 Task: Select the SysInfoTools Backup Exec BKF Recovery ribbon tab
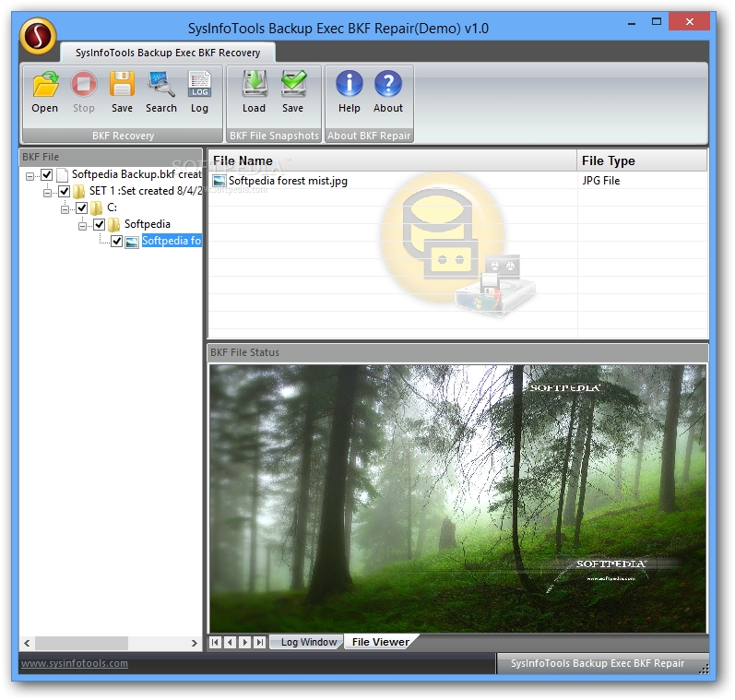tap(168, 53)
